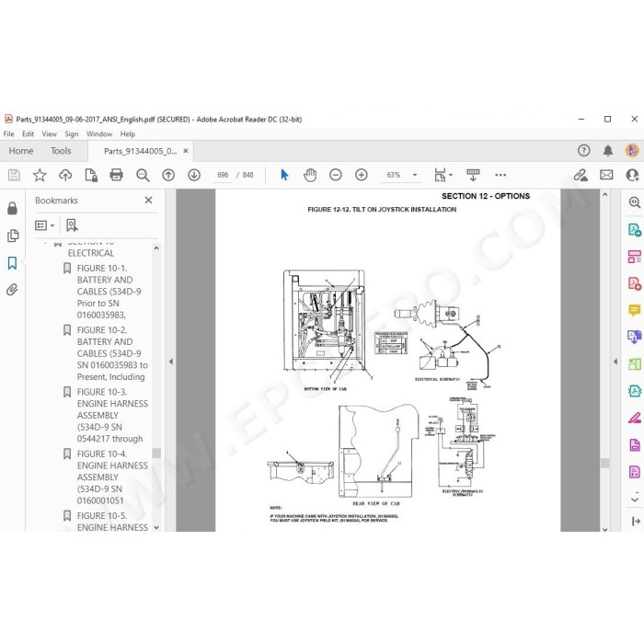Open notifications bell icon
The image size is (644, 644).
(608, 151)
